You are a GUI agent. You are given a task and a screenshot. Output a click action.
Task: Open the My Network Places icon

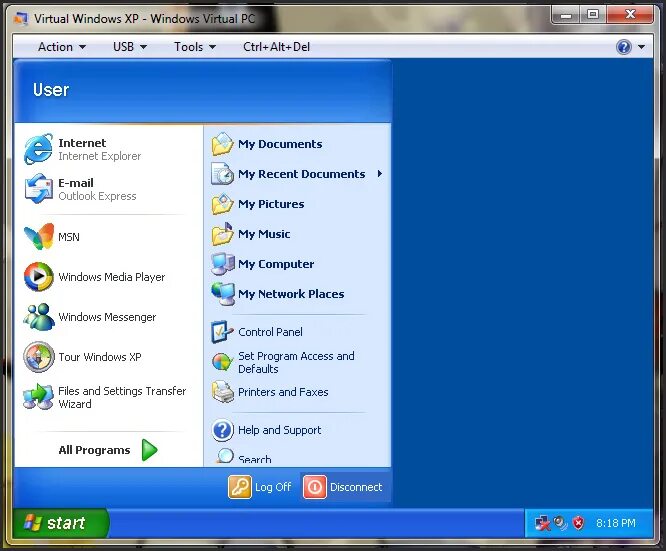point(223,294)
